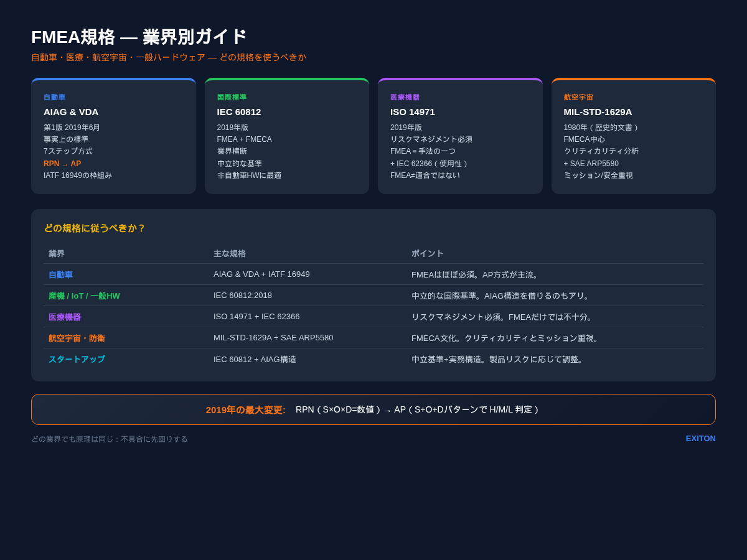Click the RPN → AP highlighted text

coord(62,163)
